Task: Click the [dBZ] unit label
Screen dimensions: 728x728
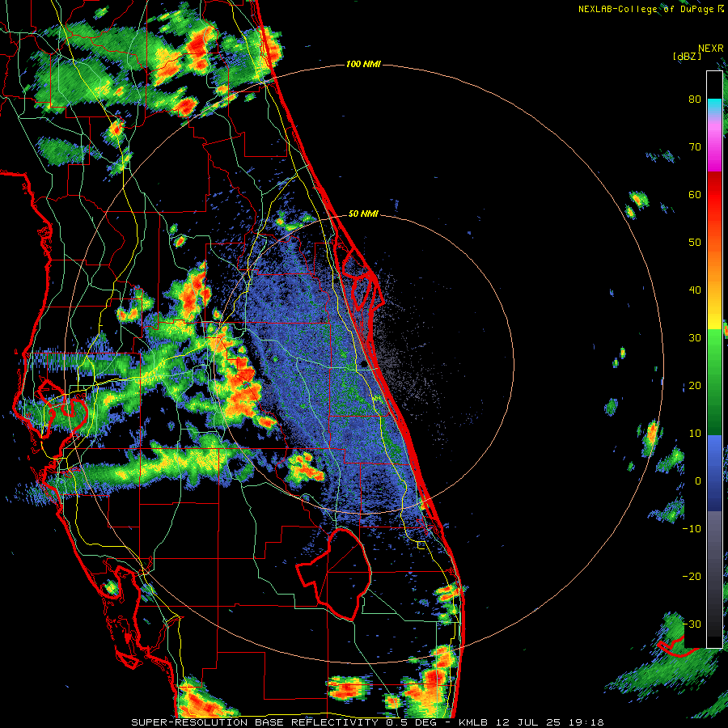Action: [687, 56]
